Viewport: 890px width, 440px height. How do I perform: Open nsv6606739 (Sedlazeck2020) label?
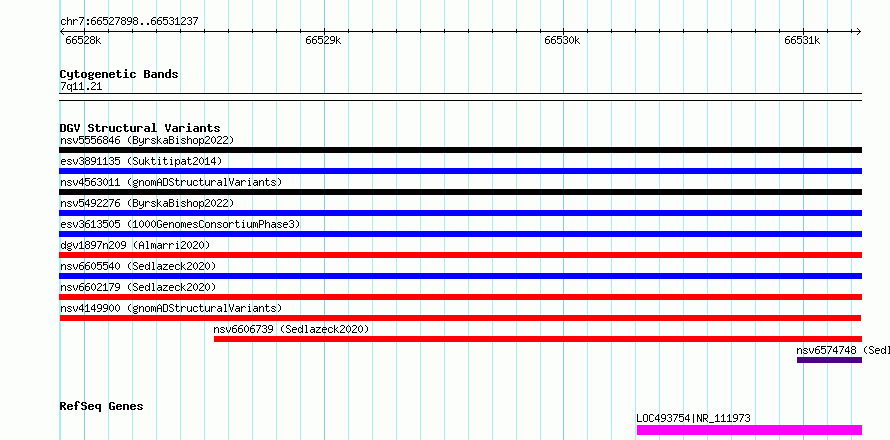tap(291, 329)
